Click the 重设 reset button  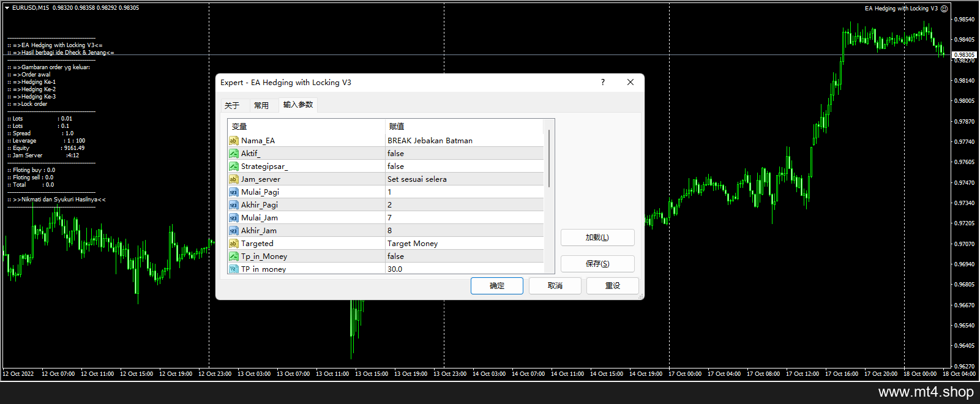point(613,286)
